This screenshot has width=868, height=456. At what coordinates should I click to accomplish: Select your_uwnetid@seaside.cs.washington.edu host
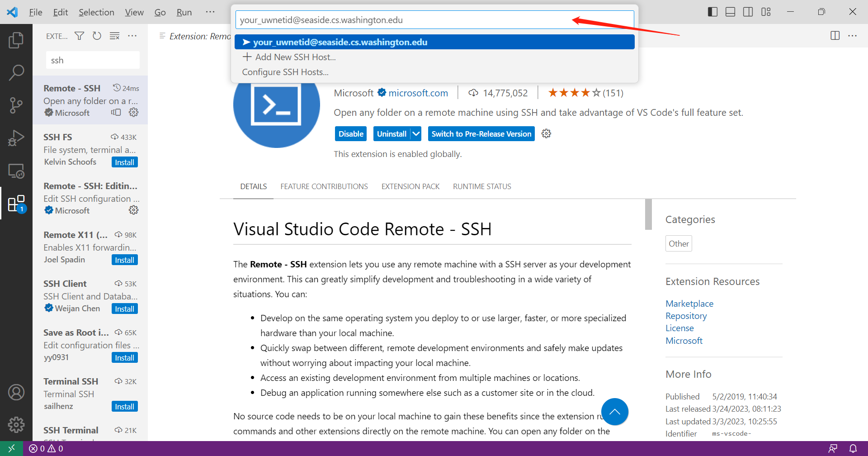click(x=434, y=42)
